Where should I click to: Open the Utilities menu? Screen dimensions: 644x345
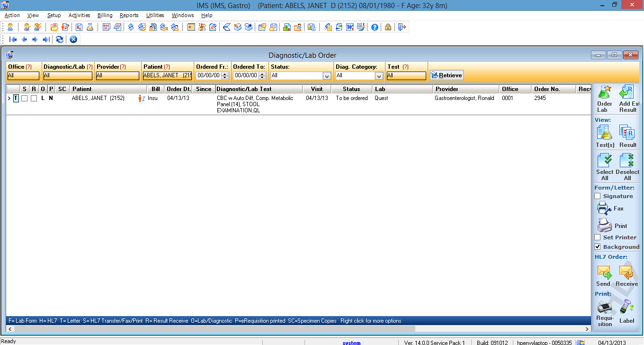tap(155, 15)
